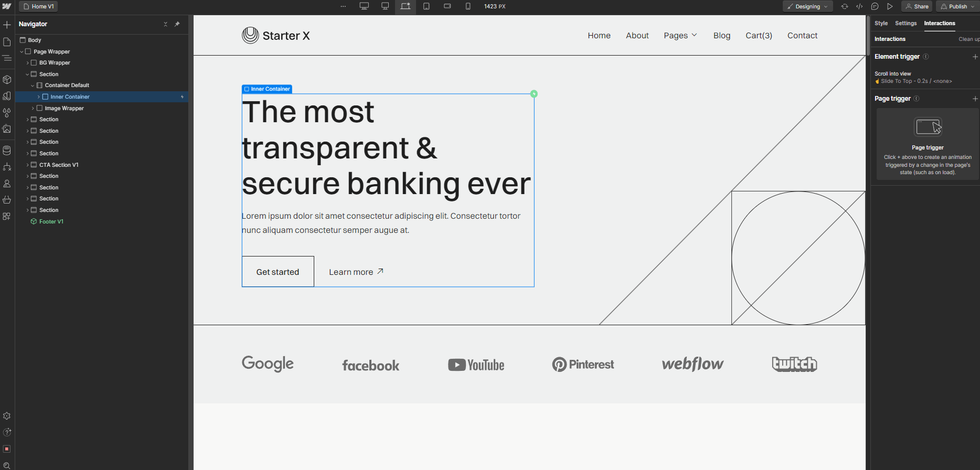Switch to the second desktop breakpoint
Image resolution: width=980 pixels, height=470 pixels.
coord(385,6)
